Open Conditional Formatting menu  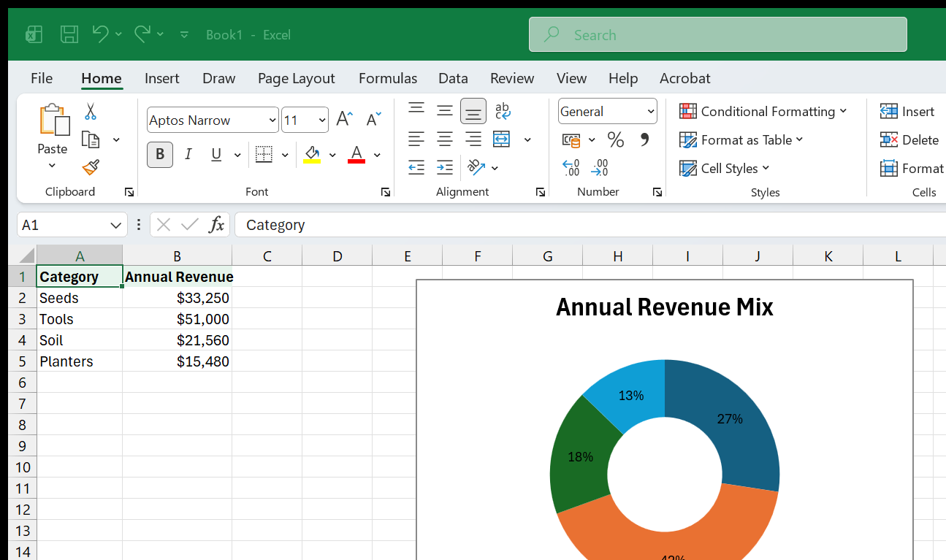tap(763, 111)
